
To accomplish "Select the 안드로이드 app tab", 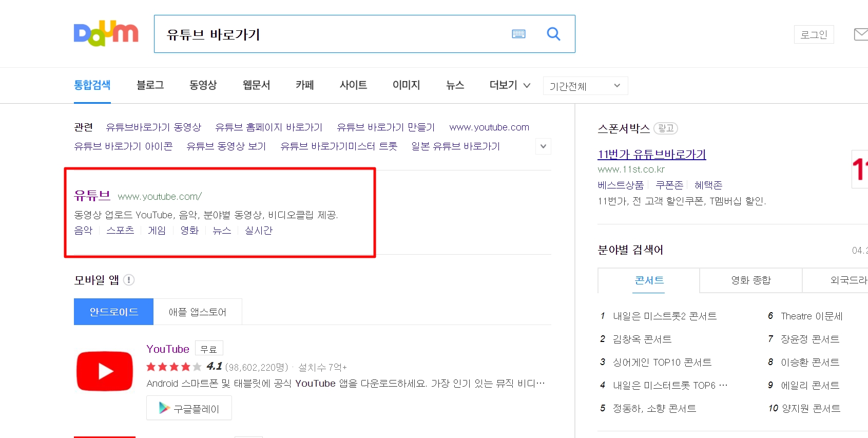I will coord(113,312).
